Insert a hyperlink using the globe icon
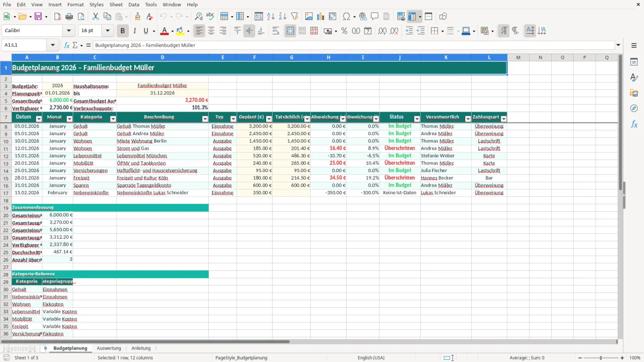This screenshot has width=644, height=362. [363, 17]
